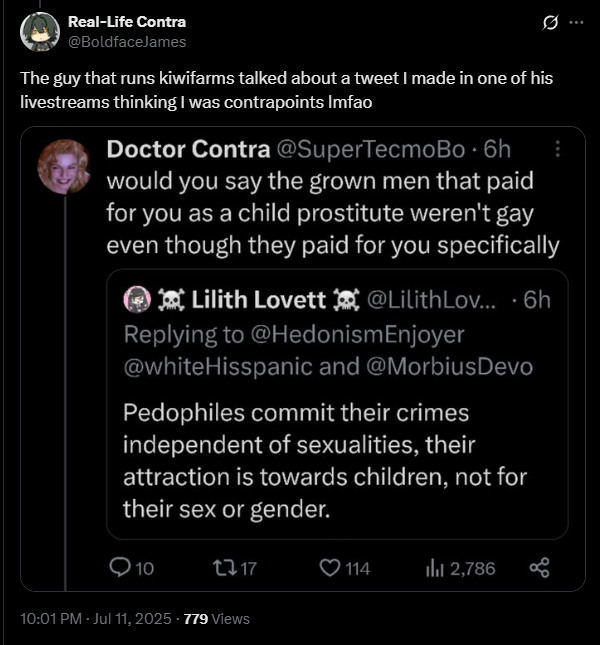Click the share icon on quoted tweet
The height and width of the screenshot is (645, 600).
[539, 568]
